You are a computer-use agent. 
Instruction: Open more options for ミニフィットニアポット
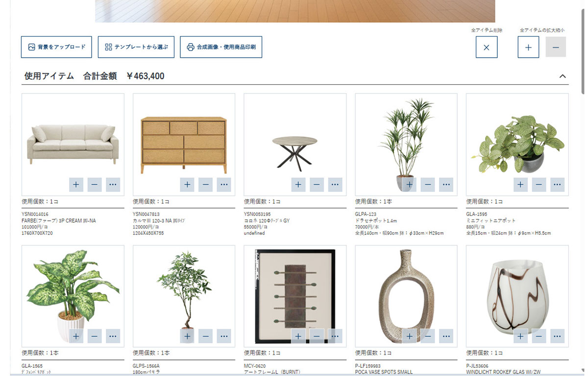(x=557, y=185)
